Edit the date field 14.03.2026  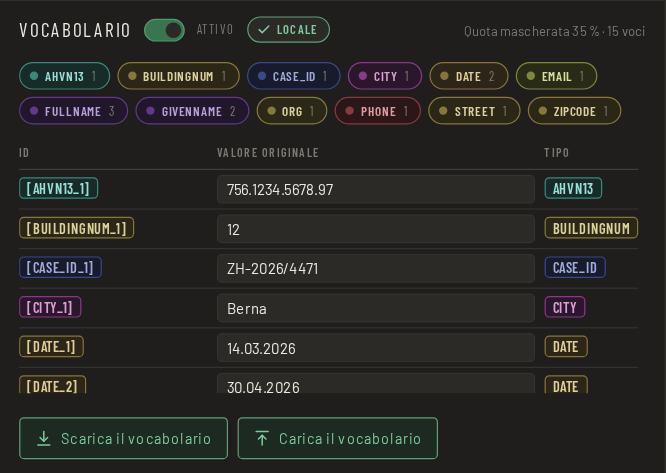376,348
